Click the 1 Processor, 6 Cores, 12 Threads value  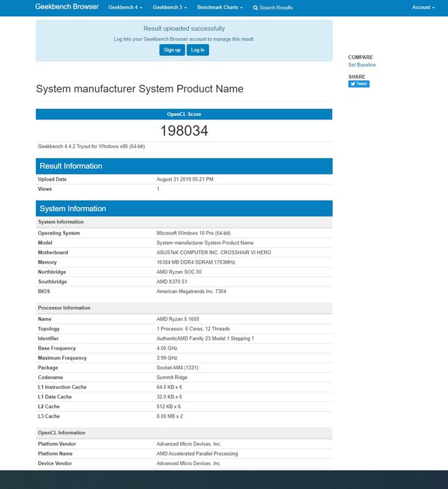click(x=193, y=329)
